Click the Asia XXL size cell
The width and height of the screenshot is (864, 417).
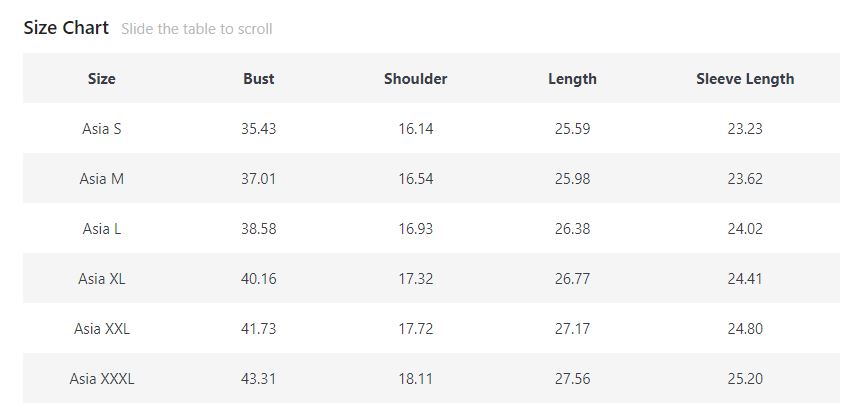click(x=102, y=329)
